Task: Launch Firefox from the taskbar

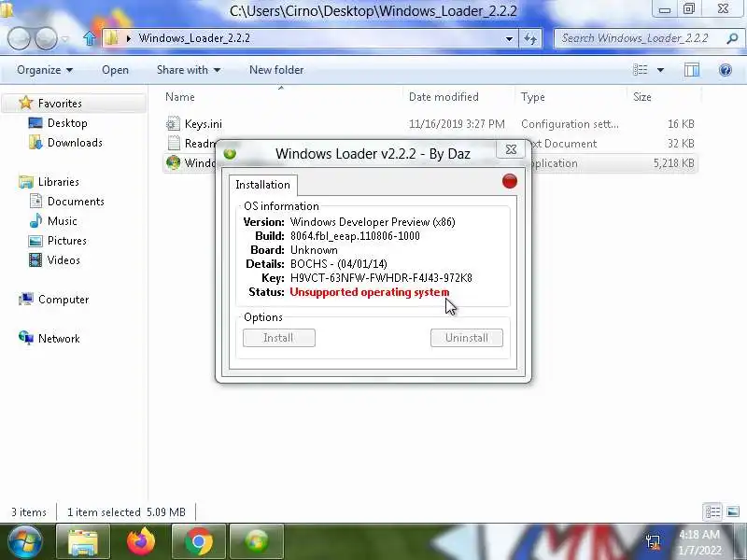Action: tap(141, 541)
